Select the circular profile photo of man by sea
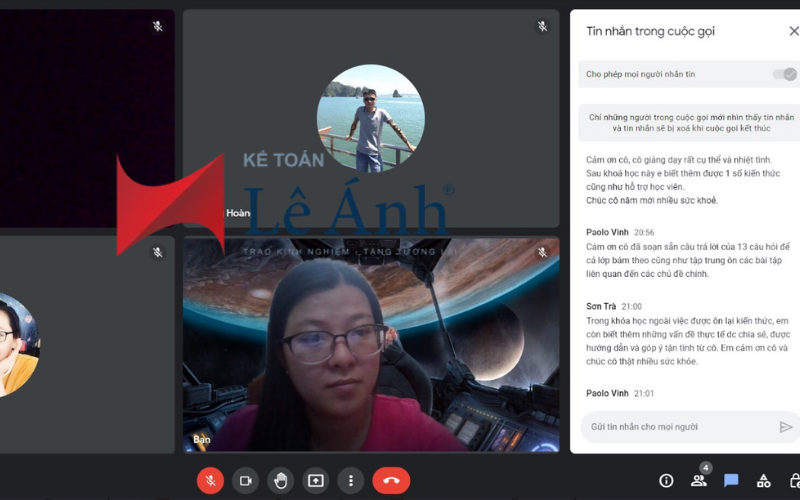Screen dimensions: 800x500 370,118
